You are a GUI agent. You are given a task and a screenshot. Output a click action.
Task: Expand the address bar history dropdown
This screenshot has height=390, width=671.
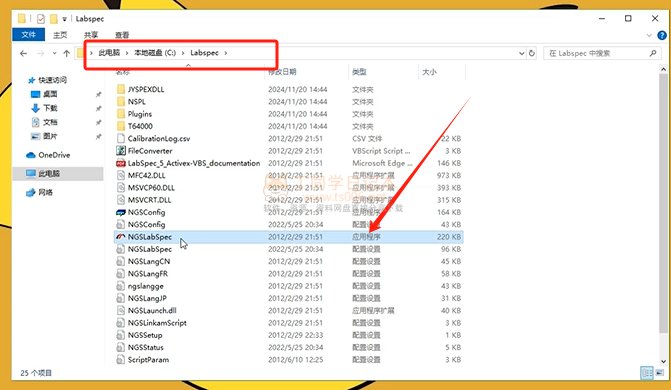click(x=522, y=53)
